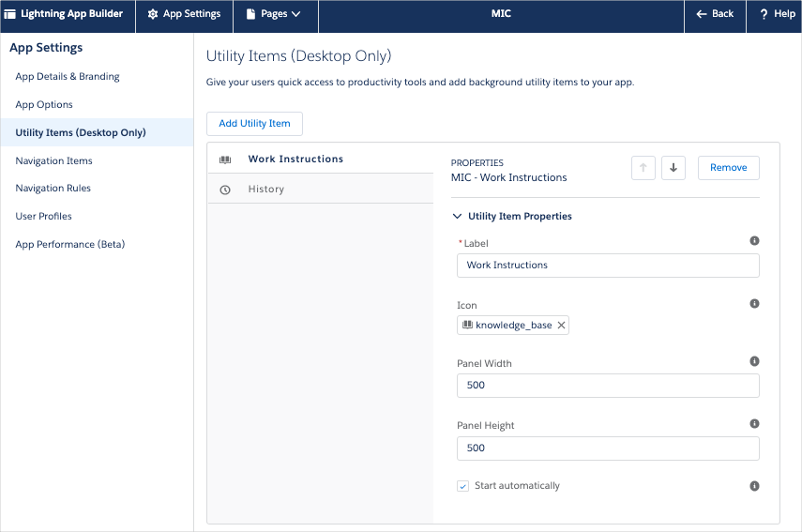Viewport: 802px width, 532px height.
Task: Click the Remove button
Action: point(728,168)
